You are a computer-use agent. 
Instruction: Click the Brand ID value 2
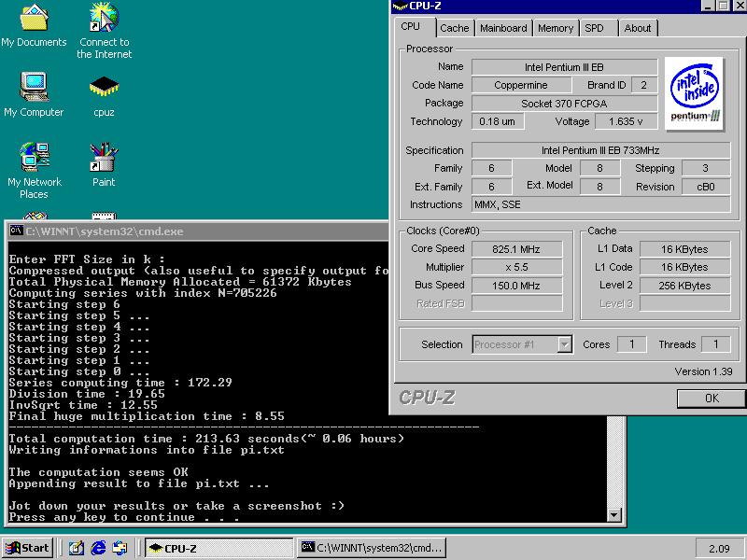pyautogui.click(x=644, y=85)
